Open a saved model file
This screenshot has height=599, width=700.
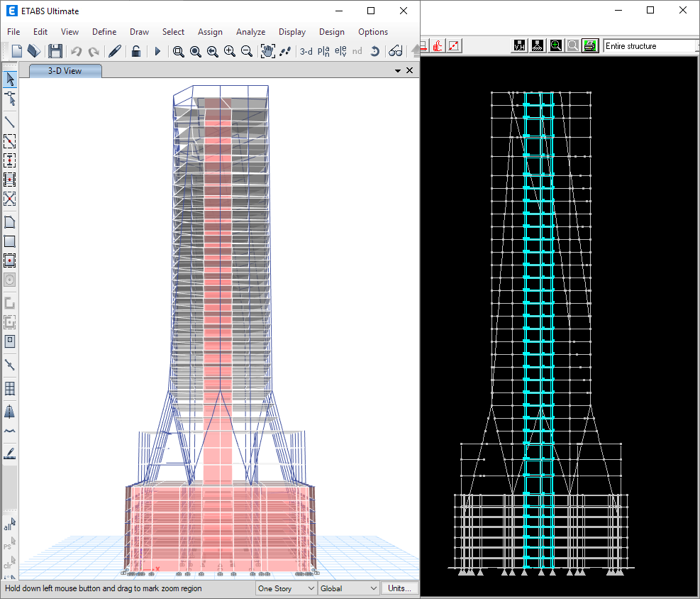35,51
